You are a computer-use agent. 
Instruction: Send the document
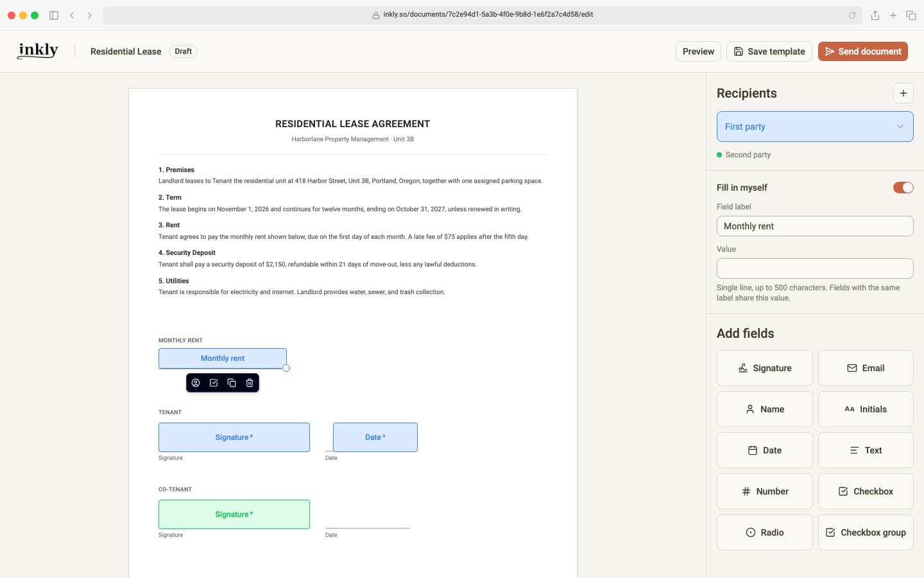[x=862, y=51]
